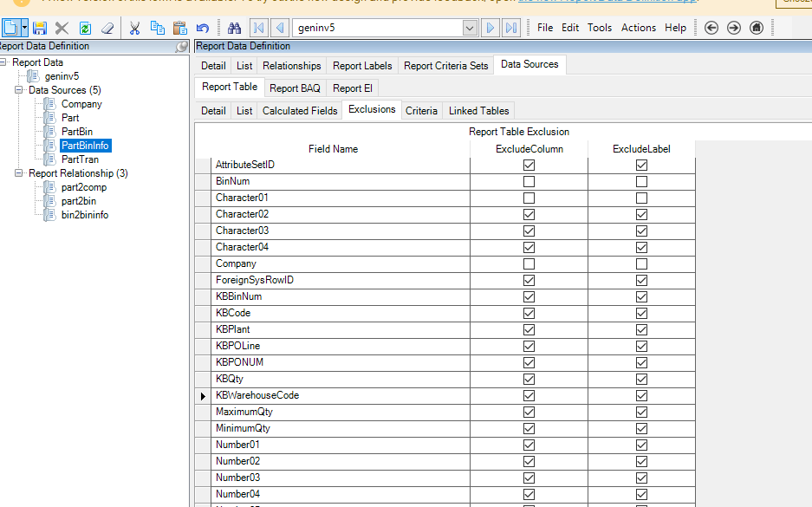Uncheck ExcludeColumn for KBWarehouseCode
Viewport: 812px width, 507px height.
click(x=529, y=396)
